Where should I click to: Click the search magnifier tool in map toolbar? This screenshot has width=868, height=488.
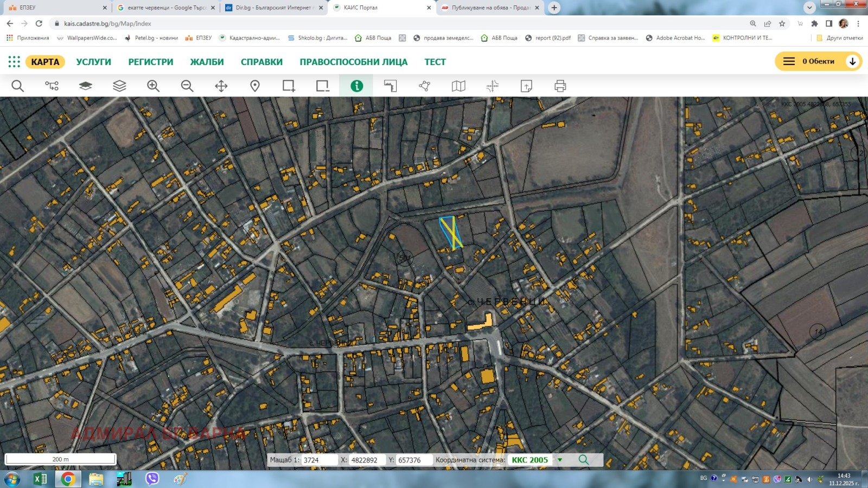[x=17, y=86]
